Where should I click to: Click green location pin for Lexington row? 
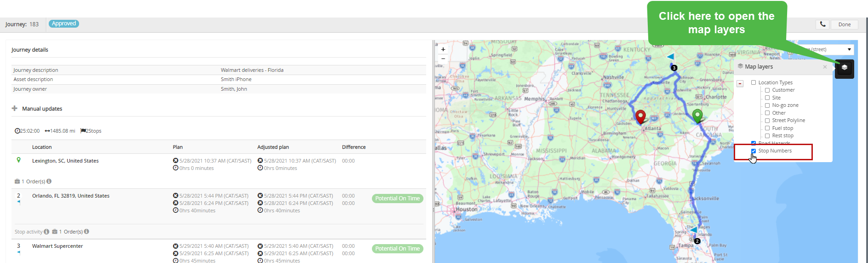pyautogui.click(x=18, y=160)
